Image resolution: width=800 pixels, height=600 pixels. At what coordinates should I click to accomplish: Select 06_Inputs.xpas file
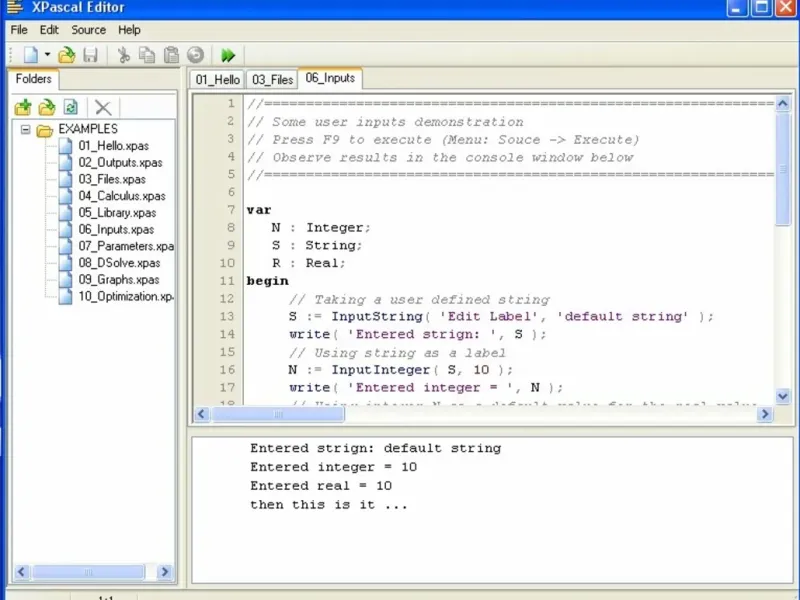point(116,230)
